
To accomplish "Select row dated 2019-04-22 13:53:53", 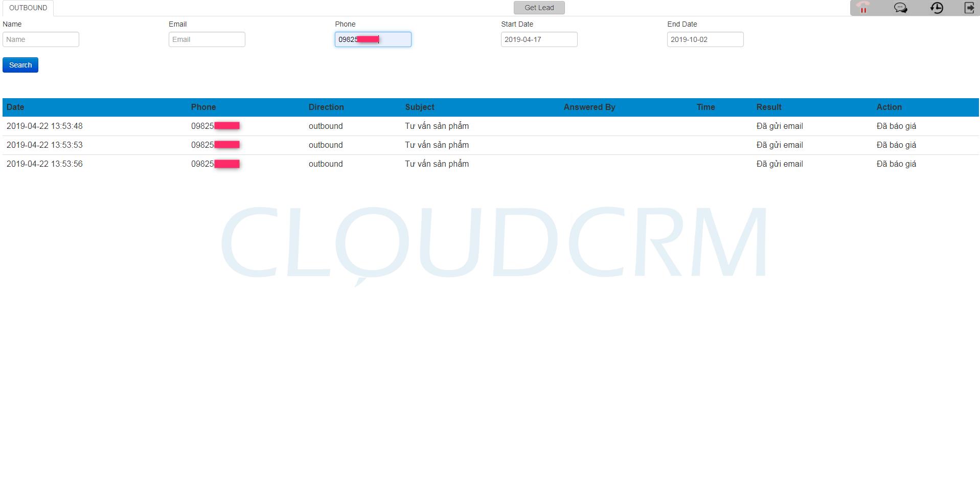I will pos(491,145).
